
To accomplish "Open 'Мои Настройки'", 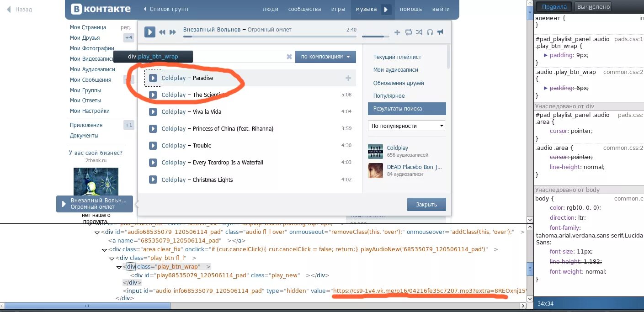I will click(90, 111).
